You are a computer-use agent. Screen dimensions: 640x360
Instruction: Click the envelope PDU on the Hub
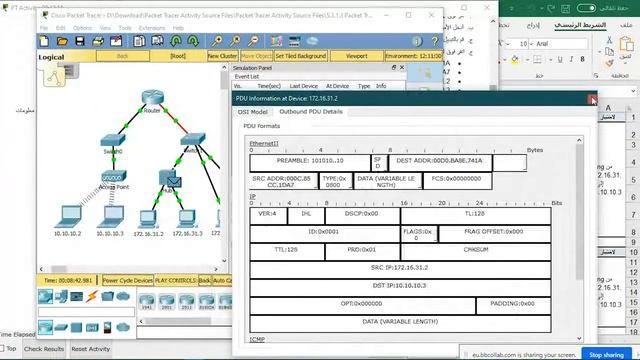174,182
